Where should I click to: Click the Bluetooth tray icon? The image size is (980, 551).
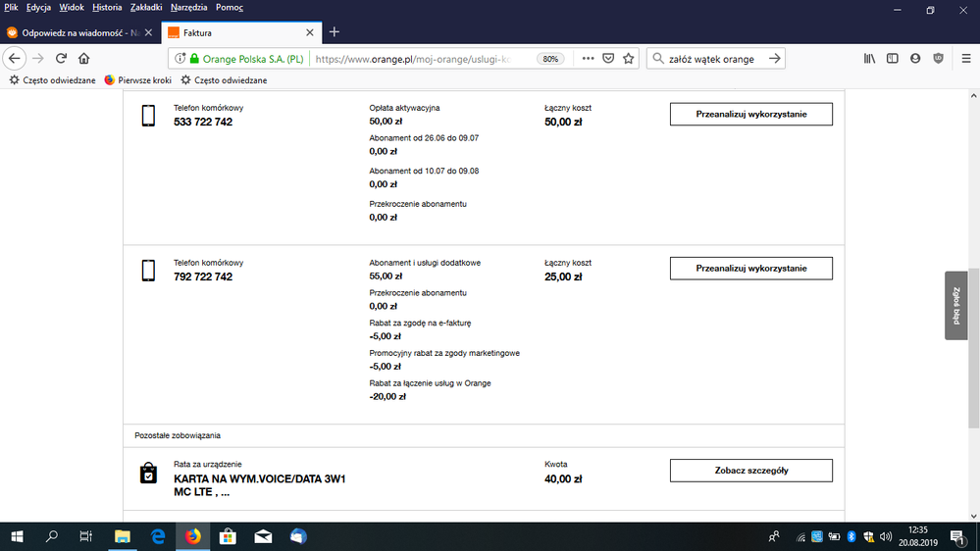(x=851, y=536)
